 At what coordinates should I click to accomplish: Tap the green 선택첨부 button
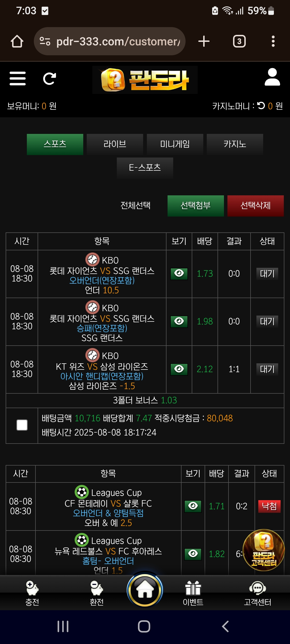point(196,206)
